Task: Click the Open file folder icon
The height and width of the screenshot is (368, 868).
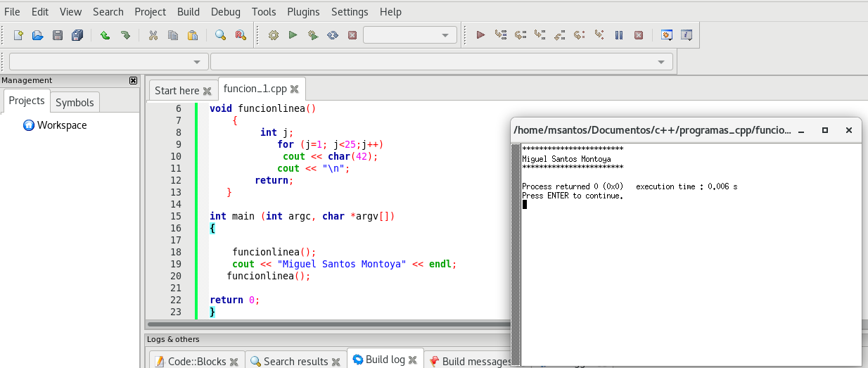Action: pos(38,35)
